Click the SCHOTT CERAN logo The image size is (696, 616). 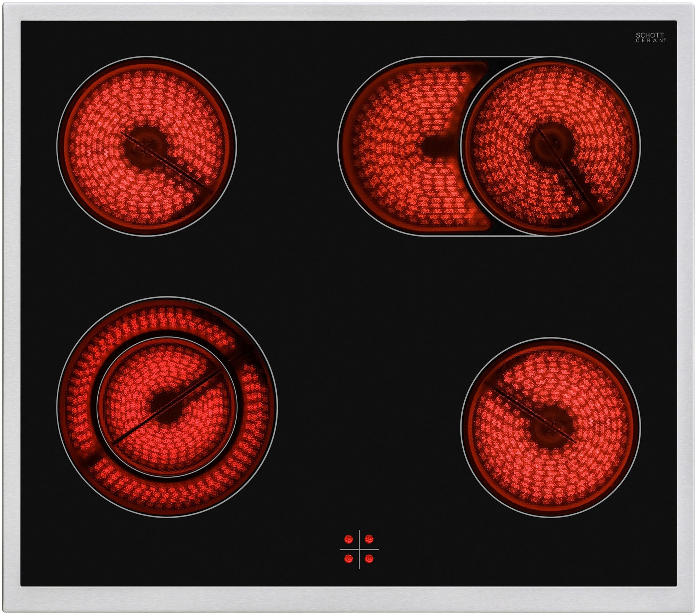point(650,37)
